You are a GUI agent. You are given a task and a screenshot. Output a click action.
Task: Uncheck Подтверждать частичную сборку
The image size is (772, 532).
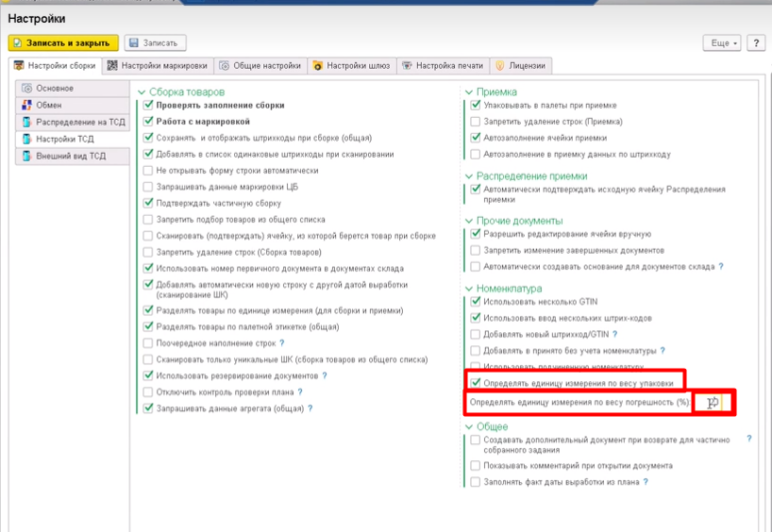148,203
